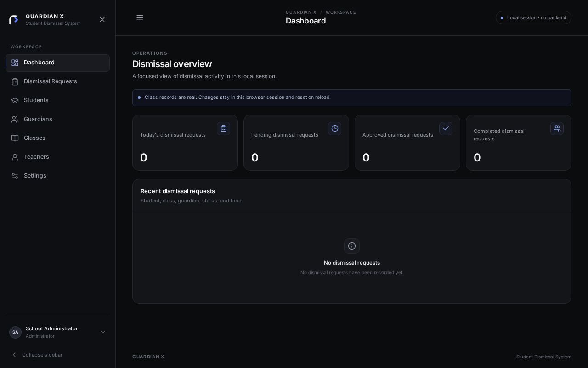Click the clock icon on Pending requests card
Viewport: 588px width, 368px height.
[x=334, y=128]
